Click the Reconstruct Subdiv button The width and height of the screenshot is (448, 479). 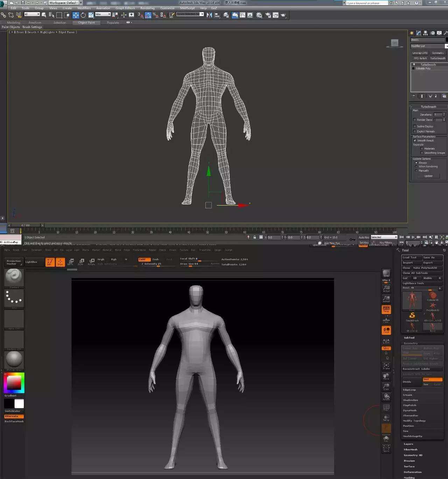tap(422, 369)
